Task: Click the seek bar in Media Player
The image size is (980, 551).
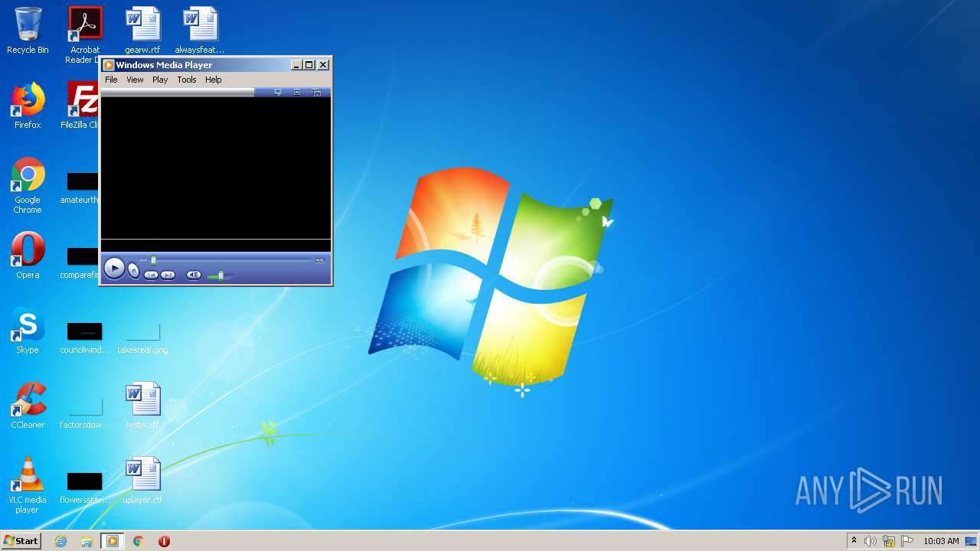Action: pos(232,260)
